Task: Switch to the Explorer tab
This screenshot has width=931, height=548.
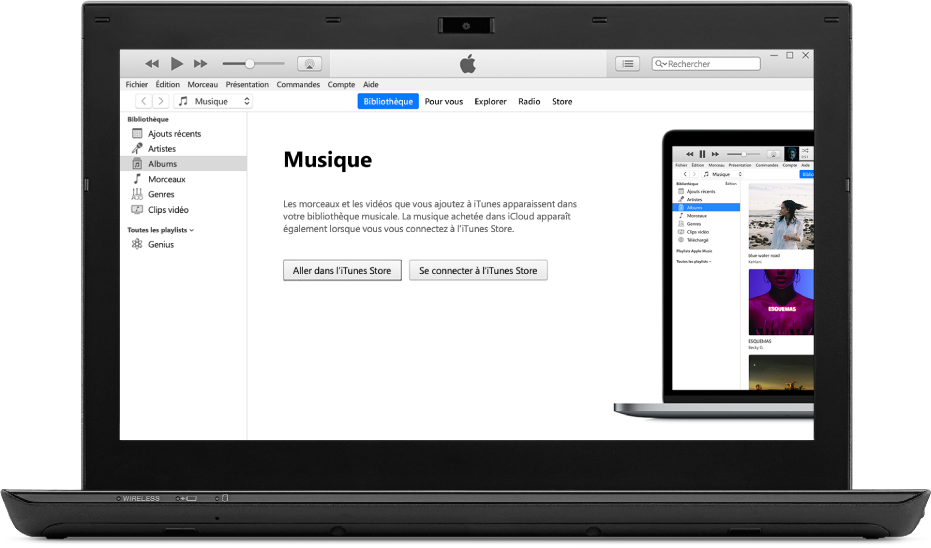Action: click(x=490, y=102)
